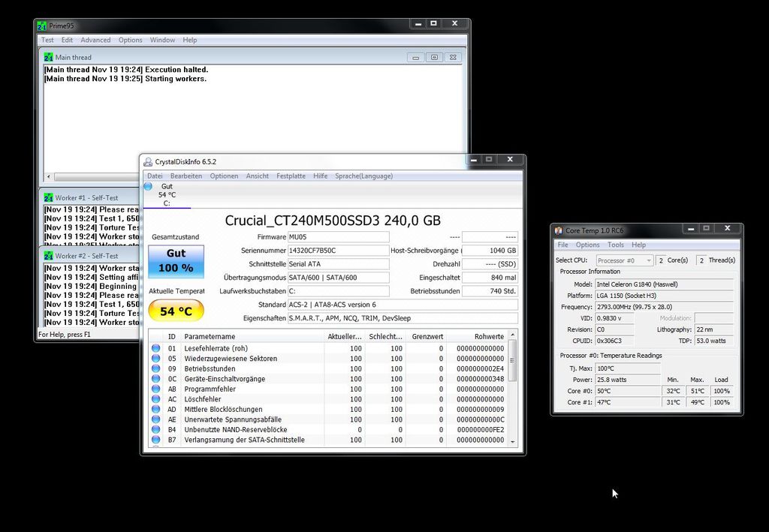Click Main thread horizontal scrollbar left arrow

click(49, 176)
